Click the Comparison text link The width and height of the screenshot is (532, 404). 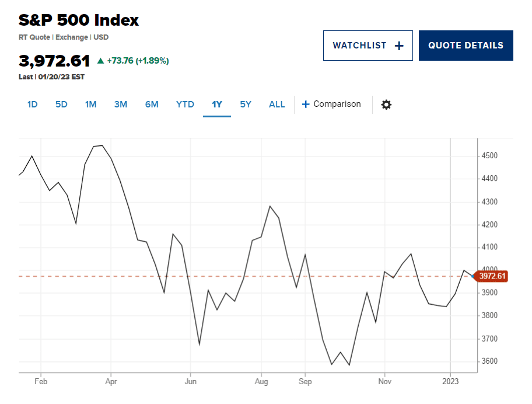point(337,104)
